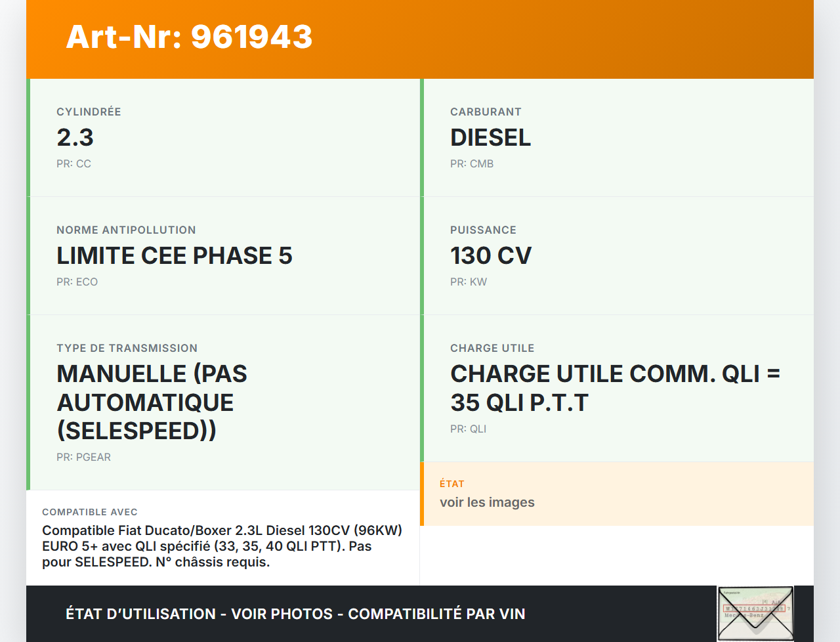
Task: Select the DIESEL fuel value
Action: coord(490,138)
